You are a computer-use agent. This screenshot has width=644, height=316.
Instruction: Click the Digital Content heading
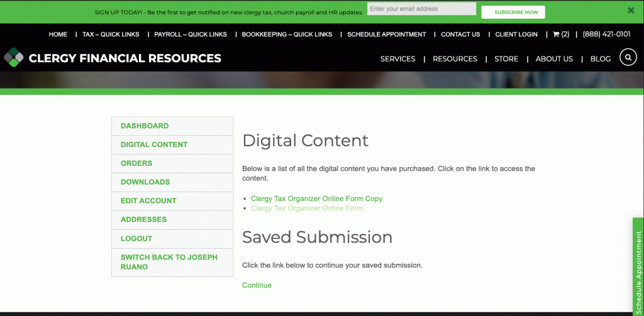coord(305,141)
